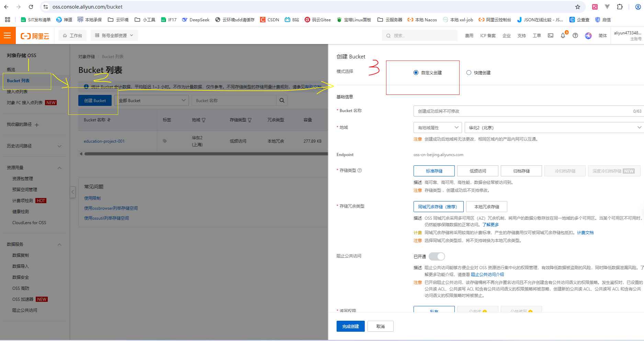Image resolution: width=644 pixels, height=341 pixels.
Task: Select 快捷创建 mode radio
Action: click(469, 73)
